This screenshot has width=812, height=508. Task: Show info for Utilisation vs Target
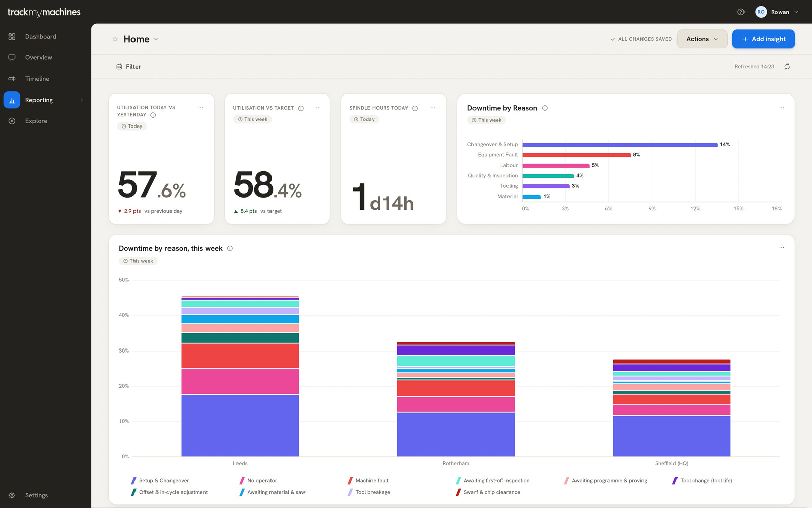coord(301,108)
